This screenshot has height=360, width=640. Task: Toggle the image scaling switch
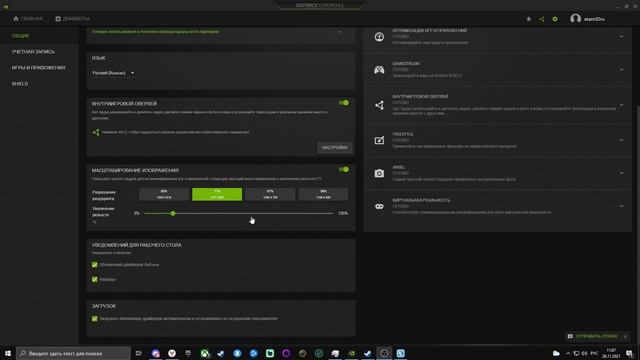[x=344, y=169]
